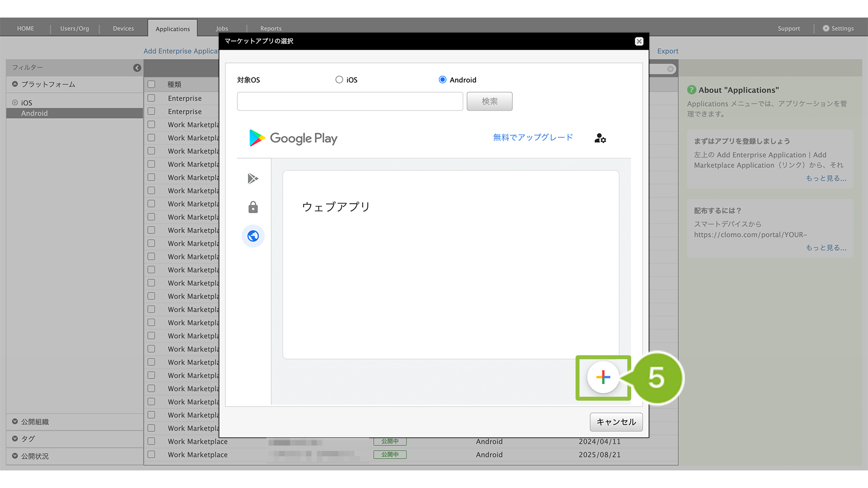Open private apps via the lock icon

click(253, 207)
